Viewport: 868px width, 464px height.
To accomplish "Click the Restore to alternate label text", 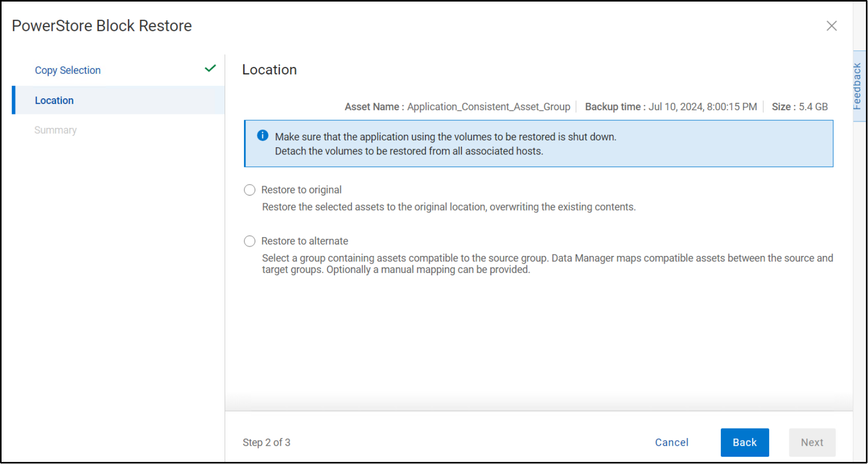I will point(304,241).
